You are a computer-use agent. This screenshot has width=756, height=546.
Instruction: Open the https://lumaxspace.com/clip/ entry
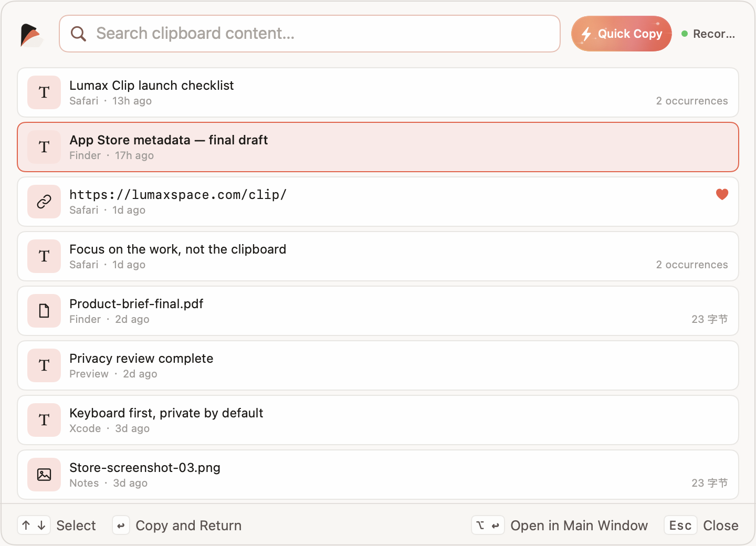[378, 202]
